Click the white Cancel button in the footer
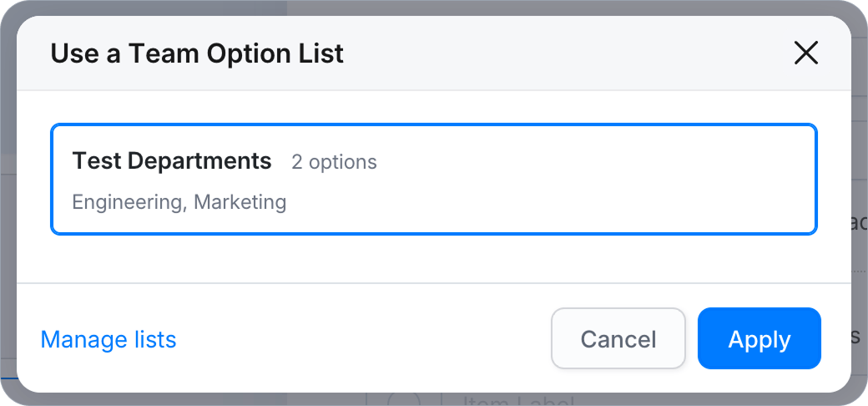This screenshot has height=406, width=868. pyautogui.click(x=618, y=338)
